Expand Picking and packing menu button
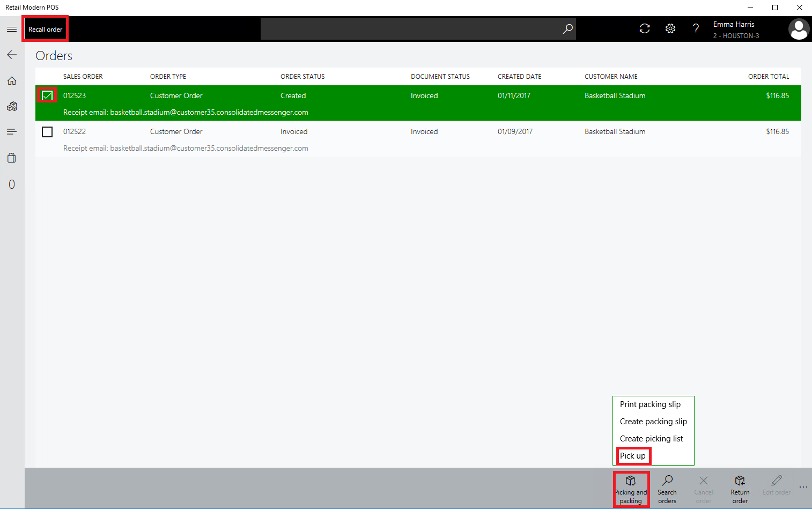Viewport: 812px width, 509px height. pos(631,489)
